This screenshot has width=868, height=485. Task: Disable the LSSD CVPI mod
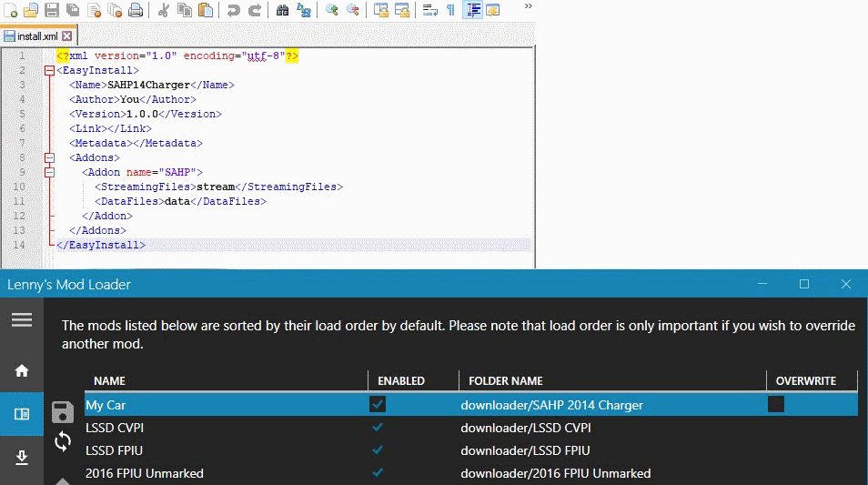[x=378, y=428]
